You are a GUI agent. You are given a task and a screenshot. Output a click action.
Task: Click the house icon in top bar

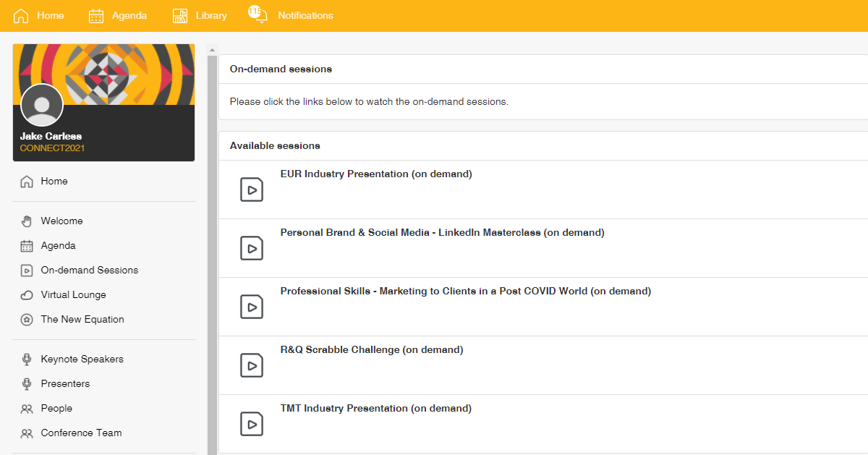[x=21, y=15]
